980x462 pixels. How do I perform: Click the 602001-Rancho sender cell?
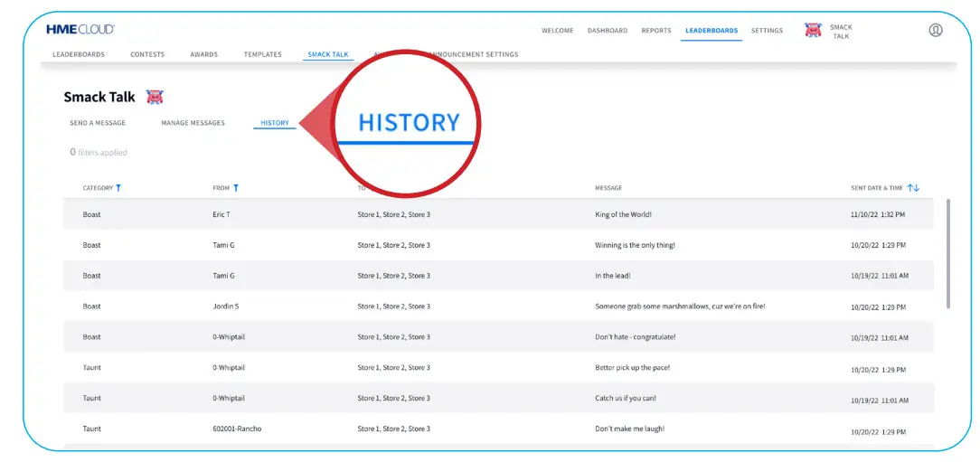237,429
